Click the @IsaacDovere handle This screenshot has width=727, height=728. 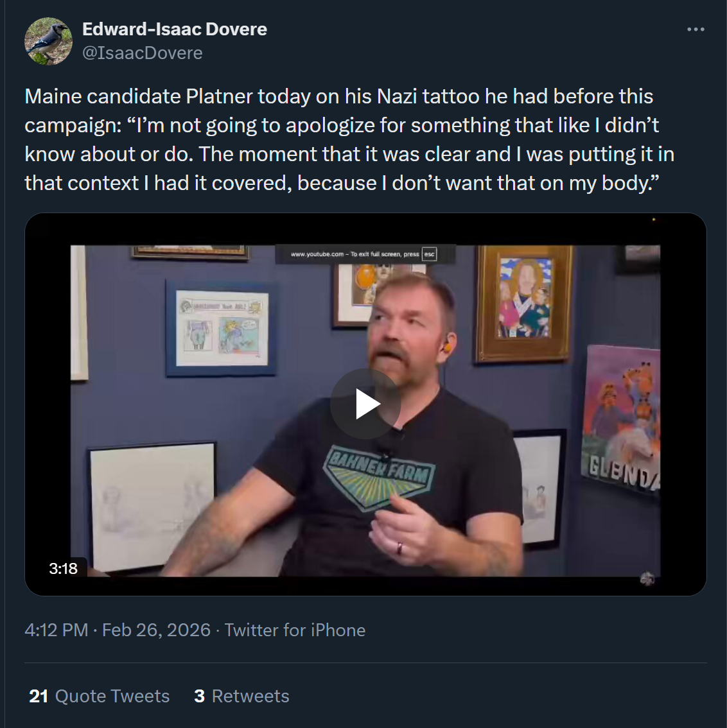(143, 53)
